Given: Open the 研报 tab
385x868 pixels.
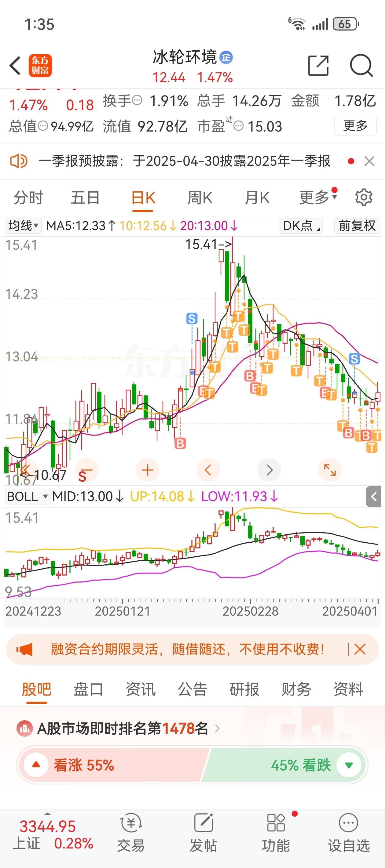Looking at the screenshot, I should (244, 689).
